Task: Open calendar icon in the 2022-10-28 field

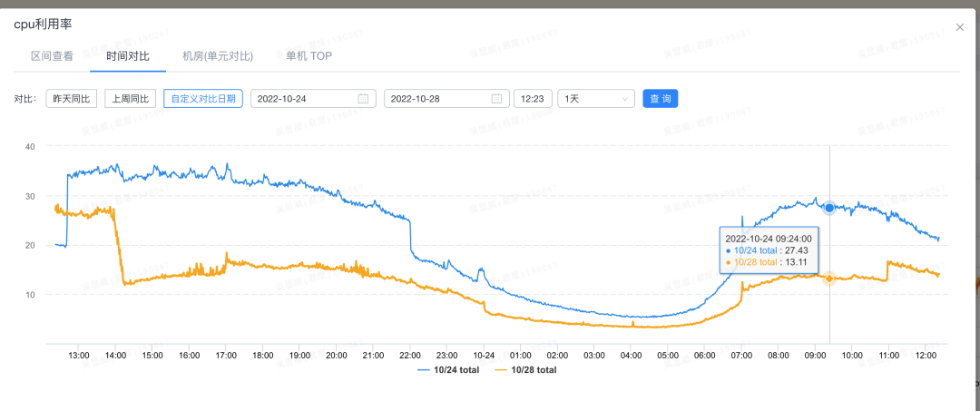Action: [496, 99]
